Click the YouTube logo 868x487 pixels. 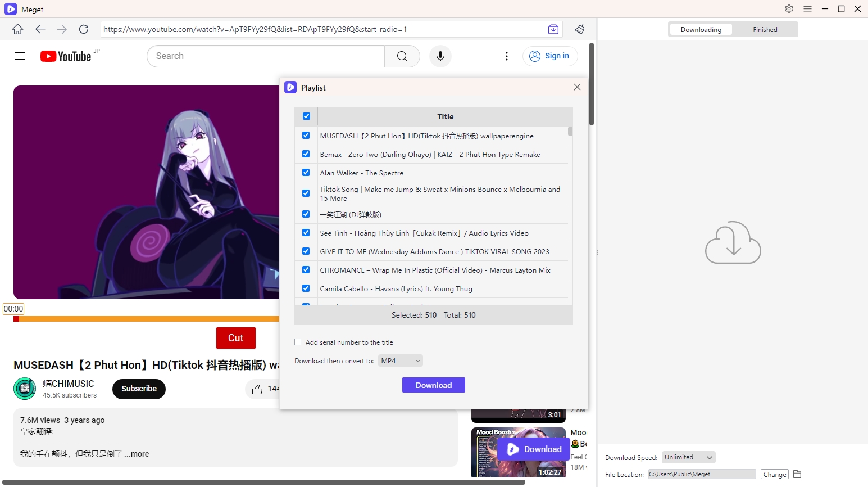click(x=66, y=56)
